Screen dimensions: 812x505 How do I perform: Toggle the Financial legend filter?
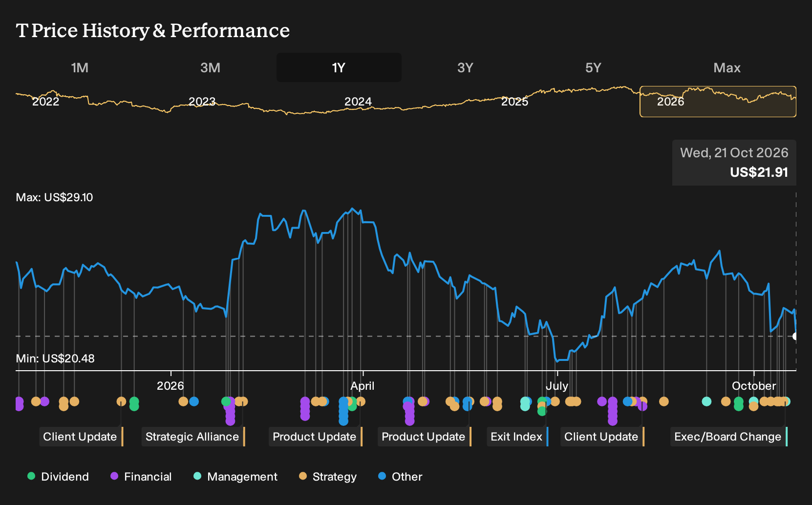tap(141, 477)
